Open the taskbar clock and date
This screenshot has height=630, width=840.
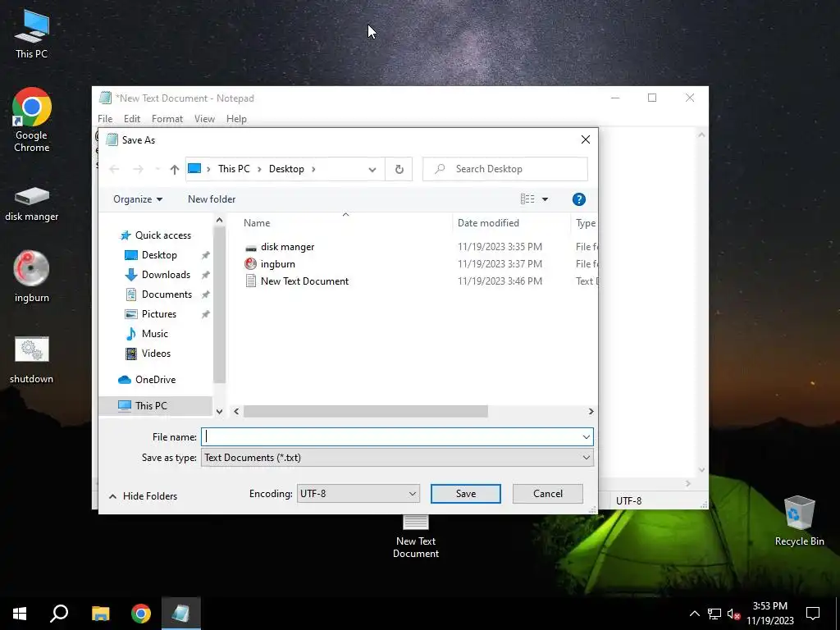[x=769, y=614]
